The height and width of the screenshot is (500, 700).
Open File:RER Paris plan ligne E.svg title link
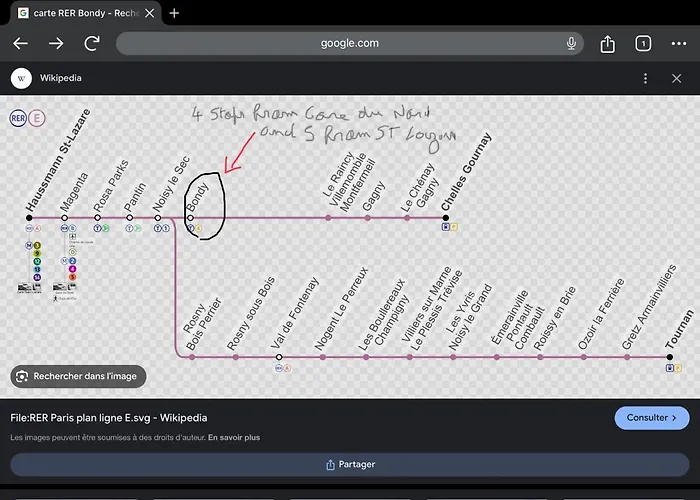[108, 418]
